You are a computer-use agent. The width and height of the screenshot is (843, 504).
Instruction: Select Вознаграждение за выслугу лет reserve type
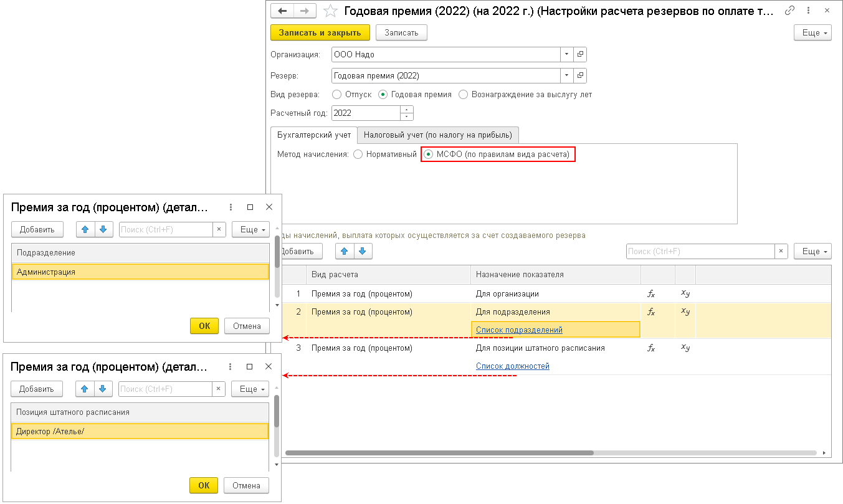525,95
